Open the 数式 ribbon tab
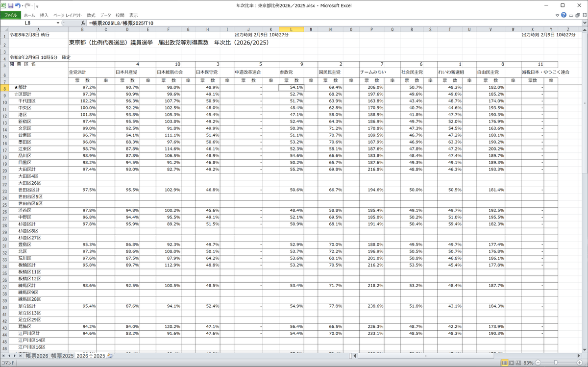 click(x=91, y=15)
